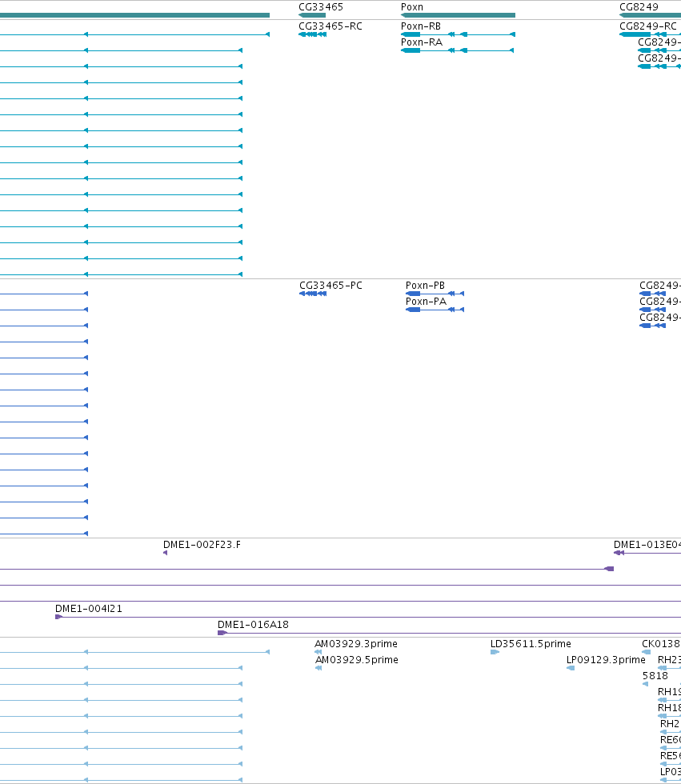The width and height of the screenshot is (681, 784).
Task: Select the CG8249 gene bar
Action: pyautogui.click(x=650, y=15)
